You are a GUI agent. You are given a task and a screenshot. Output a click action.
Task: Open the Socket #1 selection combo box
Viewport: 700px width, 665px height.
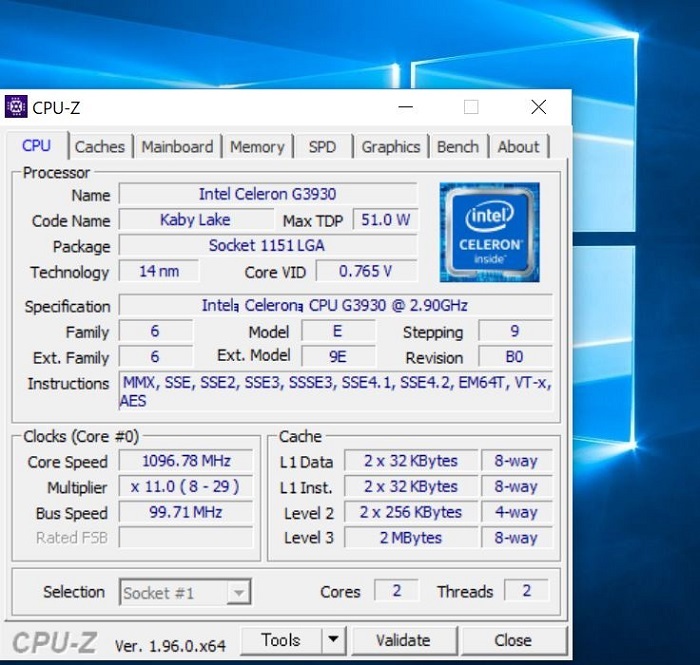(x=185, y=592)
